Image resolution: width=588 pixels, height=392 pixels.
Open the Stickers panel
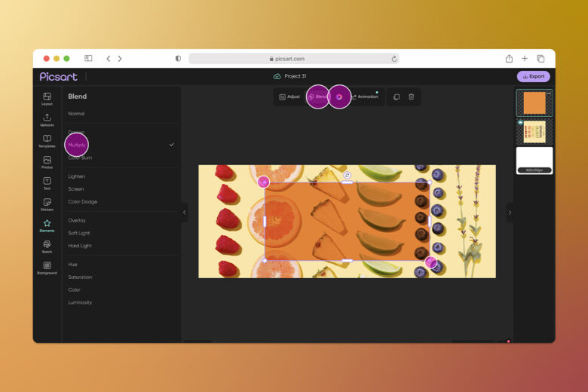pos(47,204)
